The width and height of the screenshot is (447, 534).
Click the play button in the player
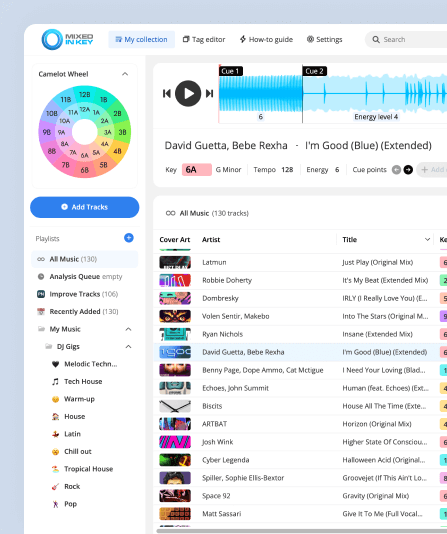click(188, 93)
